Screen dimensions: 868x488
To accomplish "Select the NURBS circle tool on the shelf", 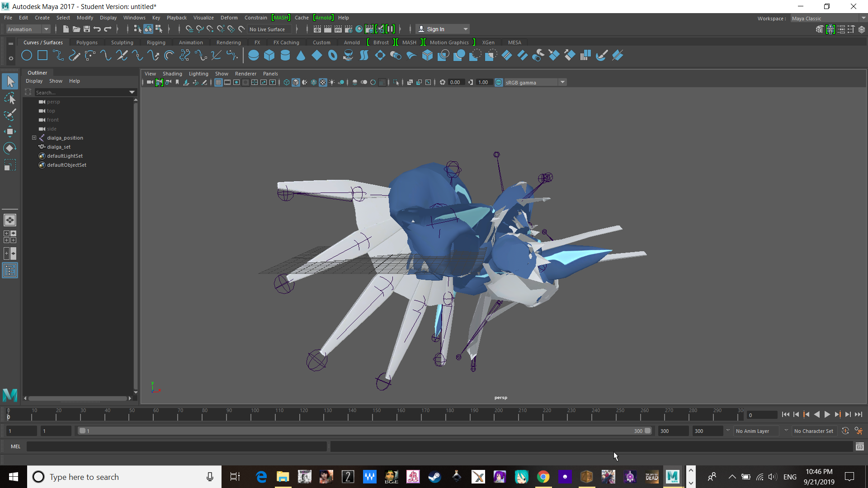I will [26, 55].
